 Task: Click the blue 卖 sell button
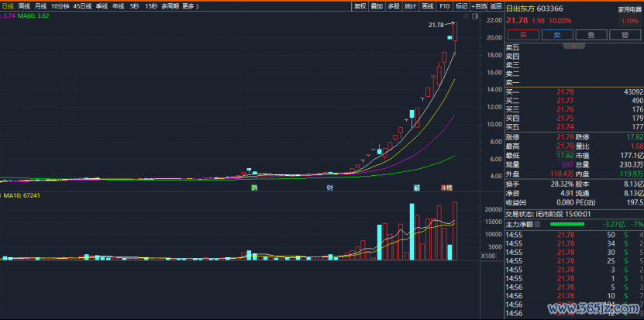pyautogui.click(x=557, y=35)
